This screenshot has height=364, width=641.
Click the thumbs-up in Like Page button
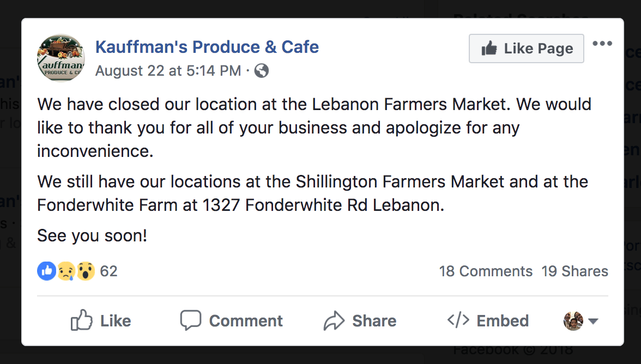(x=489, y=48)
